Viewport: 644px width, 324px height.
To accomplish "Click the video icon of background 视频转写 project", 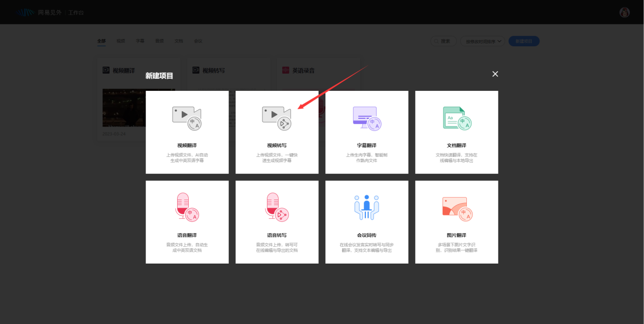I will point(196,70).
